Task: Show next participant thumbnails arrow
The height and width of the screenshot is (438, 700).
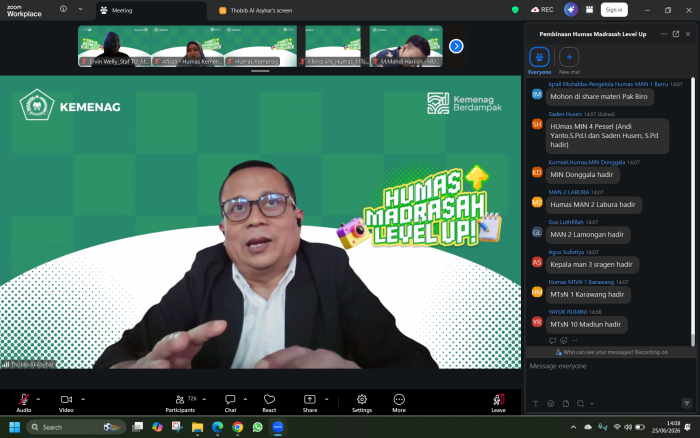Action: click(456, 46)
